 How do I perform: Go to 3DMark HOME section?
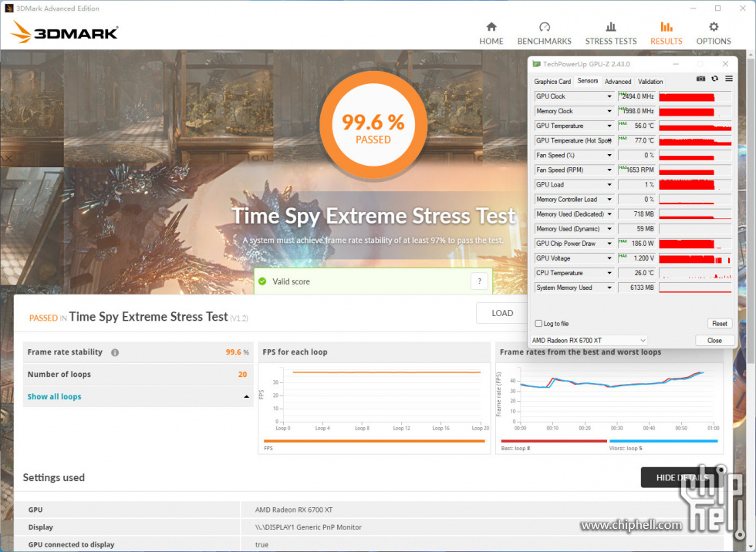click(491, 33)
